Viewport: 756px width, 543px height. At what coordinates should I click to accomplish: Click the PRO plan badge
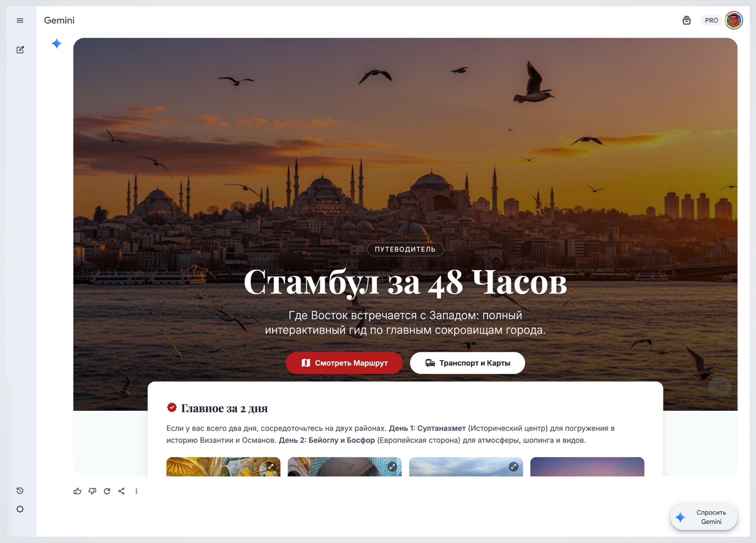711,20
